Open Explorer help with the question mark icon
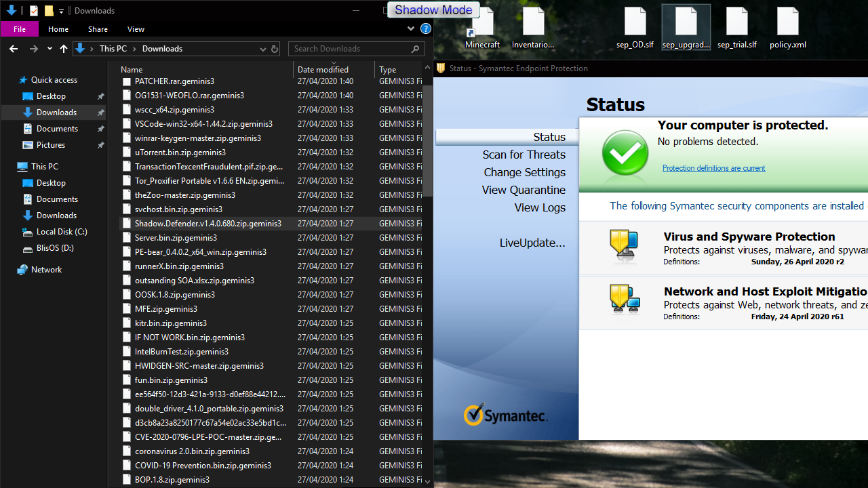The image size is (868, 488). 426,29
